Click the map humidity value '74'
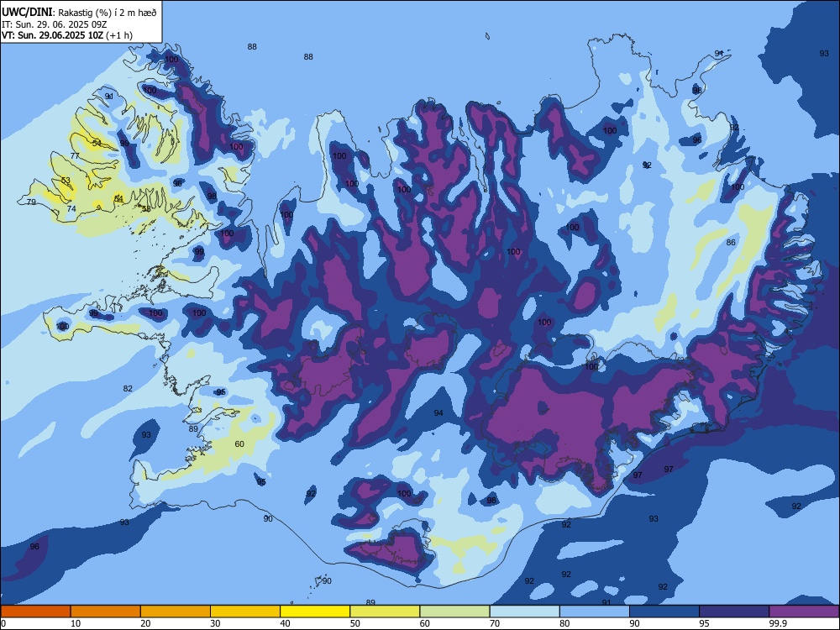Screen dimensions: 840x630 click(71, 209)
